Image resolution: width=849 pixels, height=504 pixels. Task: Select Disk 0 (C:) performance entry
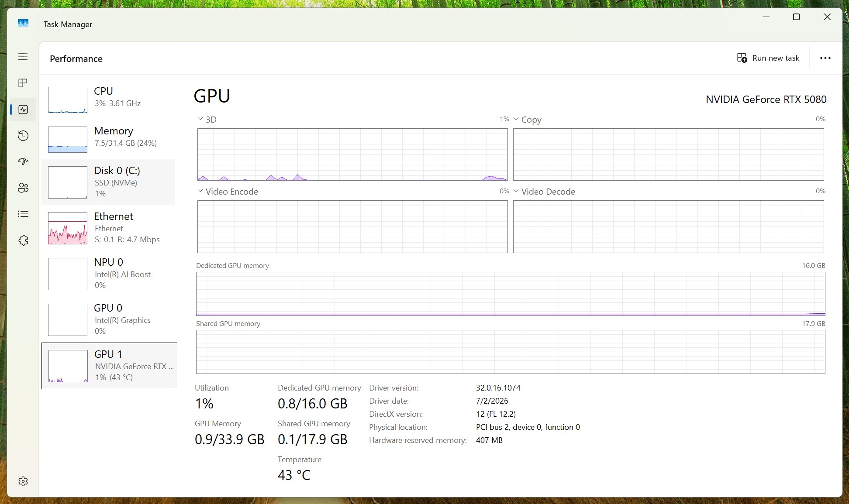coord(109,182)
